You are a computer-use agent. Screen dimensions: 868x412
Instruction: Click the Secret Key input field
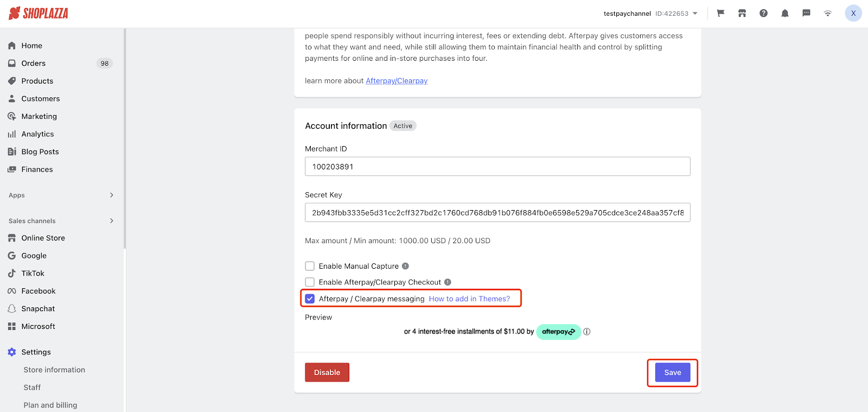pos(497,213)
